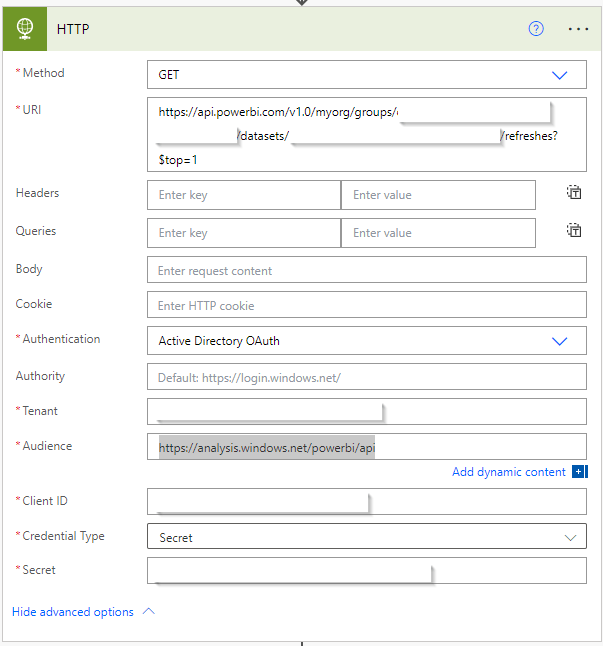Click the Queries Enter key field
The height and width of the screenshot is (646, 603).
[x=243, y=233]
